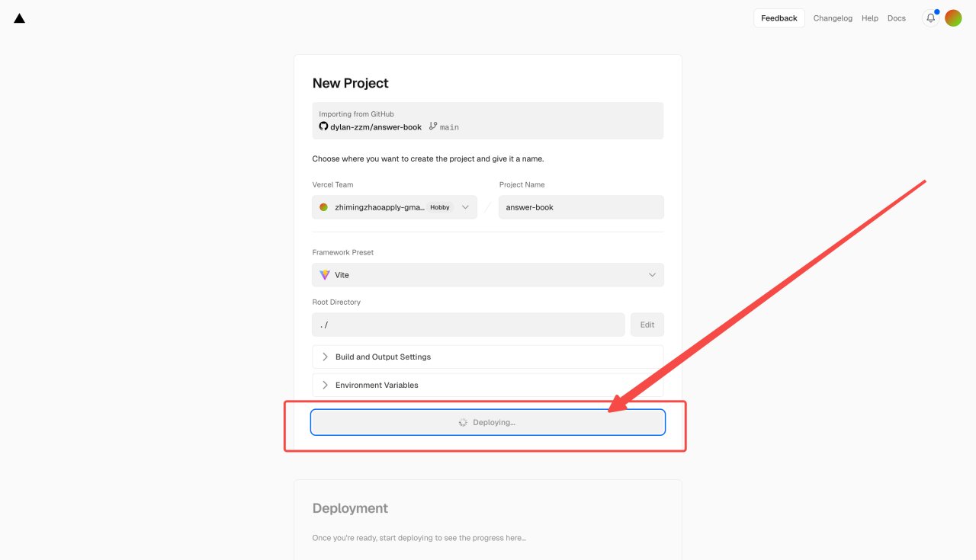Click the GitHub icon beside repo name
The height and width of the screenshot is (560, 976).
pyautogui.click(x=323, y=126)
